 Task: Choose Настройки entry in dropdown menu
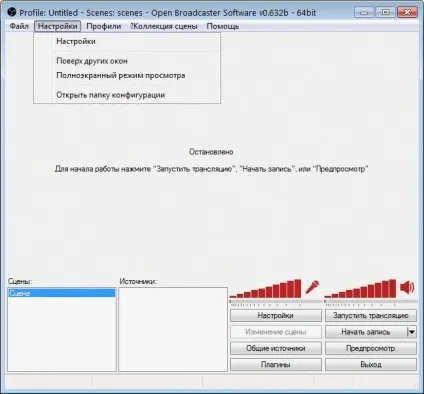pyautogui.click(x=127, y=41)
